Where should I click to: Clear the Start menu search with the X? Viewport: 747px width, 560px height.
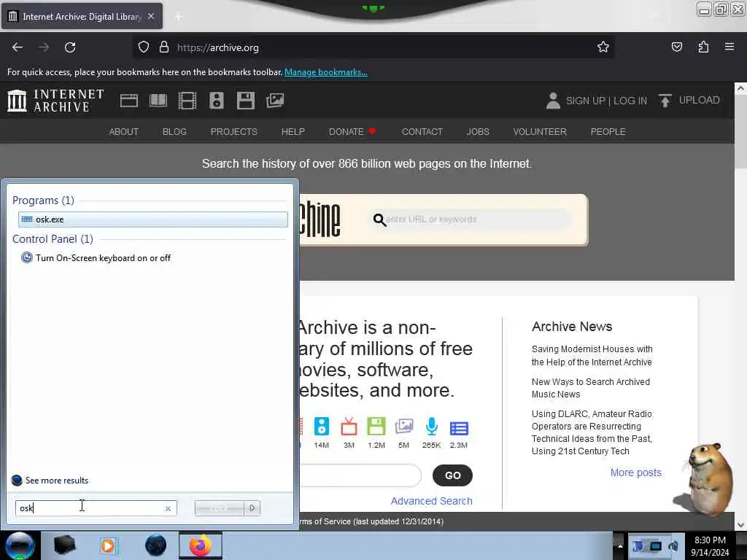click(168, 508)
